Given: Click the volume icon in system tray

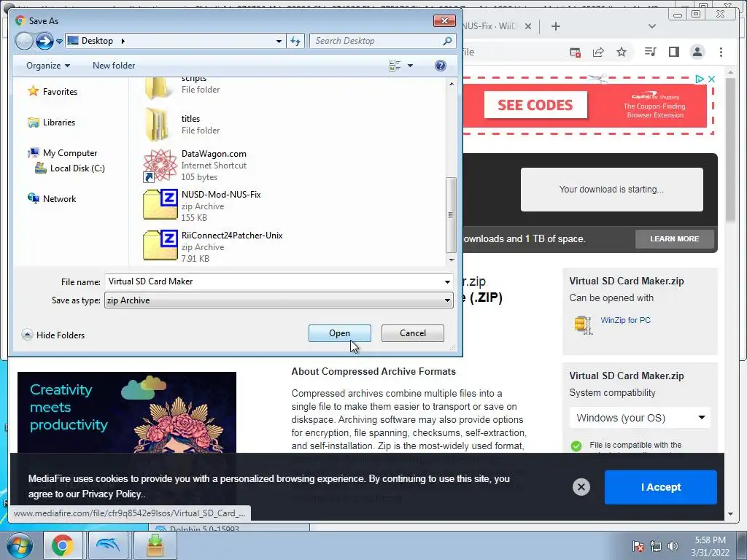Looking at the screenshot, I should click(673, 546).
